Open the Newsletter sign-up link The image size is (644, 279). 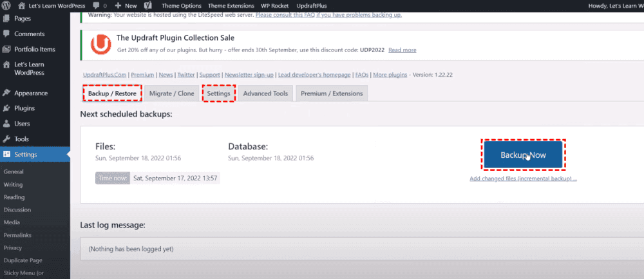[249, 75]
